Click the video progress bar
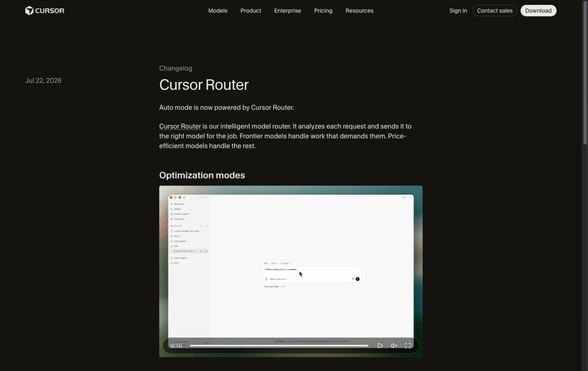This screenshot has width=588, height=371. tap(279, 345)
